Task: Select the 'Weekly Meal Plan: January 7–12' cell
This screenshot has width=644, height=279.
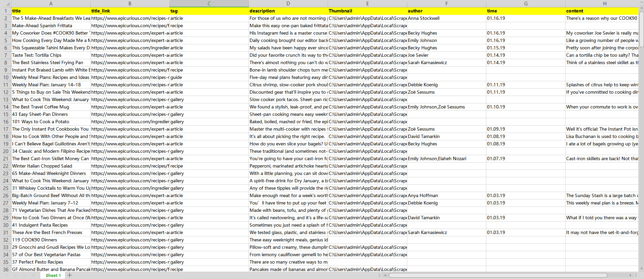Action: click(51, 203)
